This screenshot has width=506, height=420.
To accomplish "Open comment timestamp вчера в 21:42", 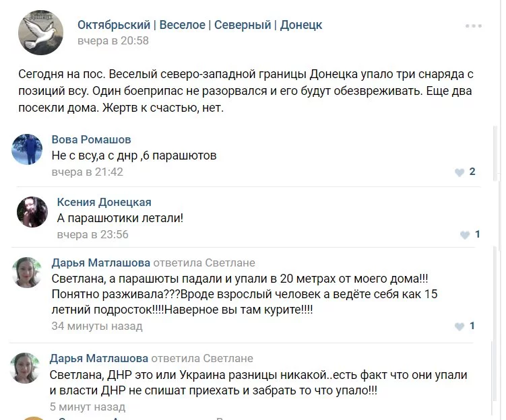I will pos(88,172).
